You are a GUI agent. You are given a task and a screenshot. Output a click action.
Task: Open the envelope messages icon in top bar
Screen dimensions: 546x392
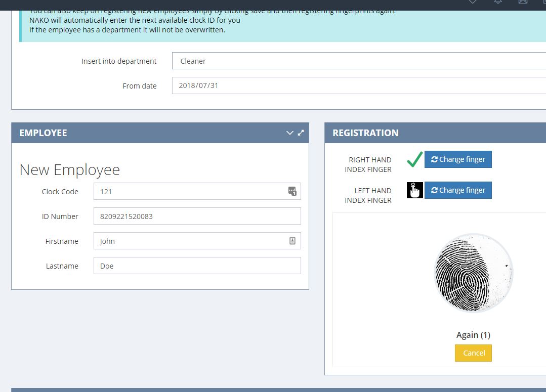(523, 2)
